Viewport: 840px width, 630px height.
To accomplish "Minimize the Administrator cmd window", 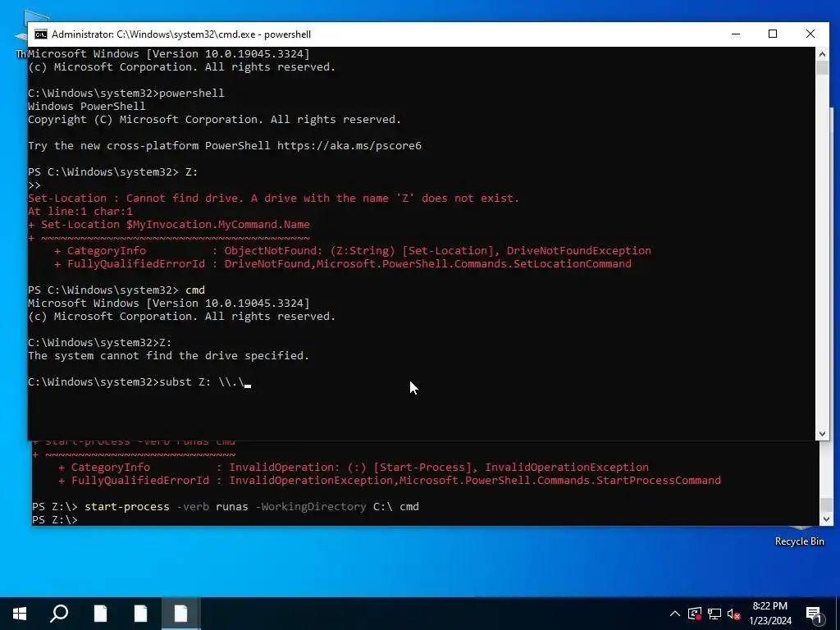I will (736, 34).
